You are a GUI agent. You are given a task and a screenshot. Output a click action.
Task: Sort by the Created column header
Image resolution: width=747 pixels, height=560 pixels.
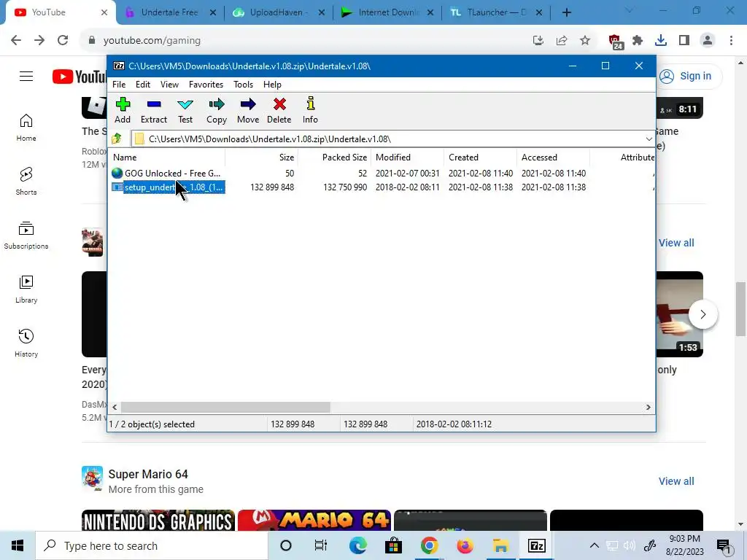click(x=480, y=157)
